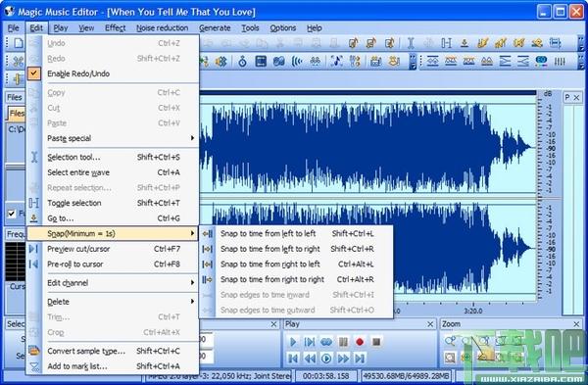Stop playback with the square Stop button
The image size is (588, 385).
[376, 342]
